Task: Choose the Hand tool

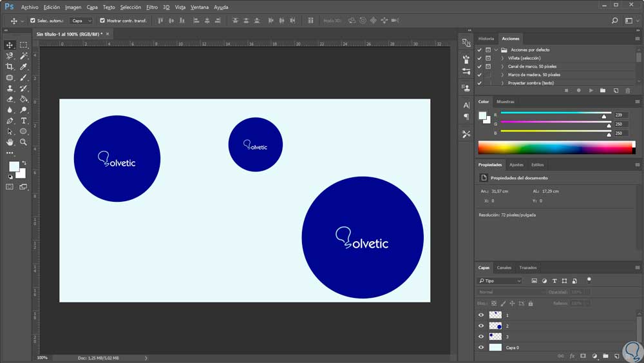Action: tap(10, 142)
